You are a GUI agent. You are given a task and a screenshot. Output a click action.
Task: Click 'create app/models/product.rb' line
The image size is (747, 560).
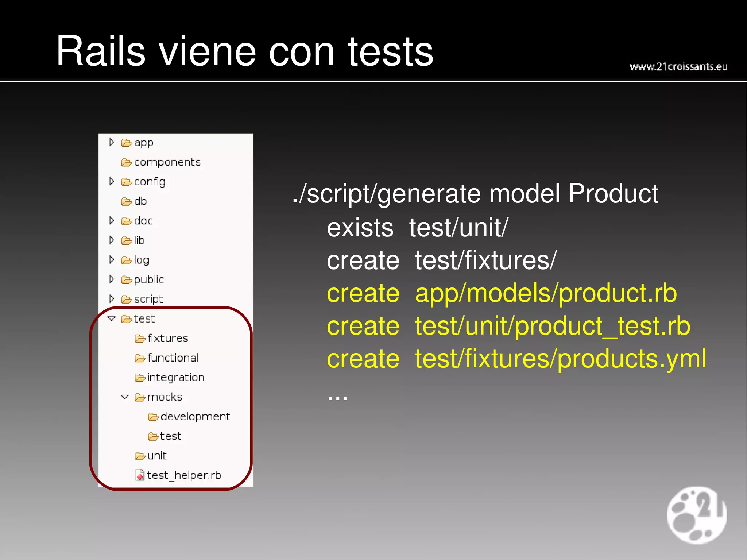click(502, 293)
